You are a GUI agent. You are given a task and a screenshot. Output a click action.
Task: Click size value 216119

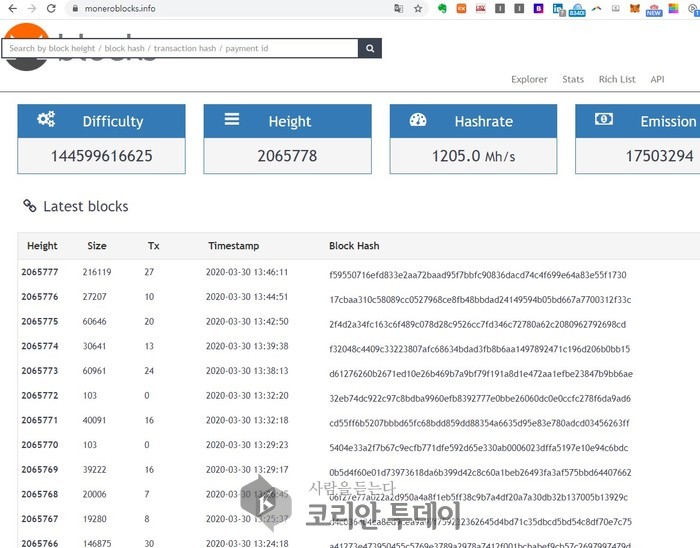tap(97, 272)
